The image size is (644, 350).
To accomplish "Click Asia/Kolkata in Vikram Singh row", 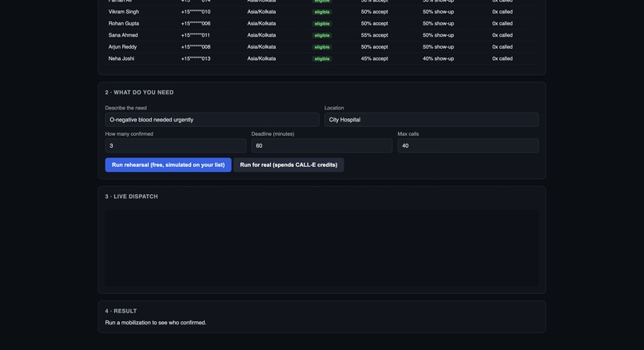I will 261,12.
